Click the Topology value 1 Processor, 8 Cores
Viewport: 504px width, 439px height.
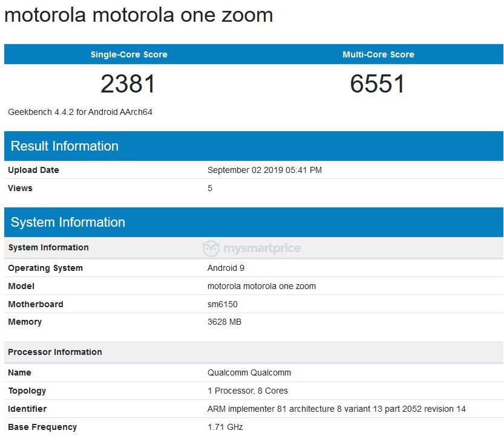pos(247,391)
